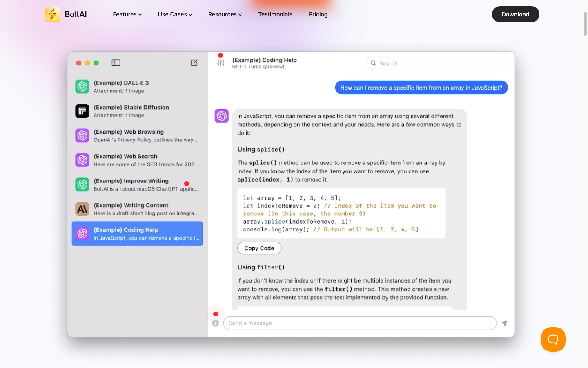Select the (Example) DALL·E 3 conversation

[x=137, y=87]
